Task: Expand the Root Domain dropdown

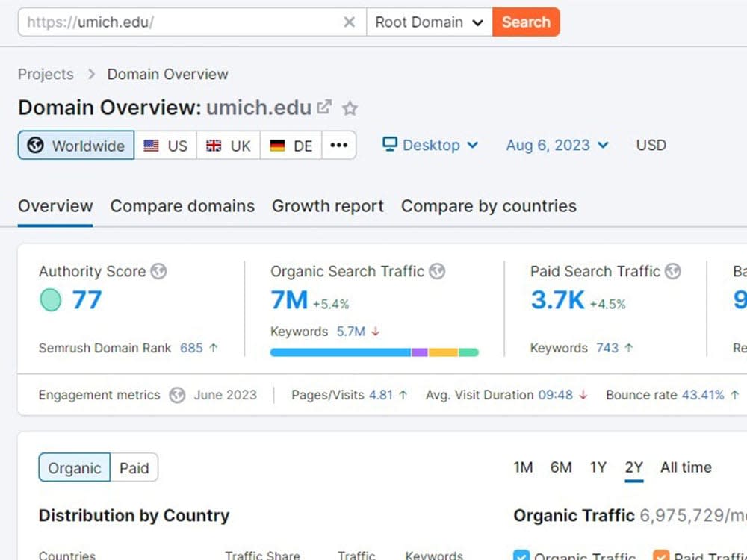Action: (x=430, y=22)
